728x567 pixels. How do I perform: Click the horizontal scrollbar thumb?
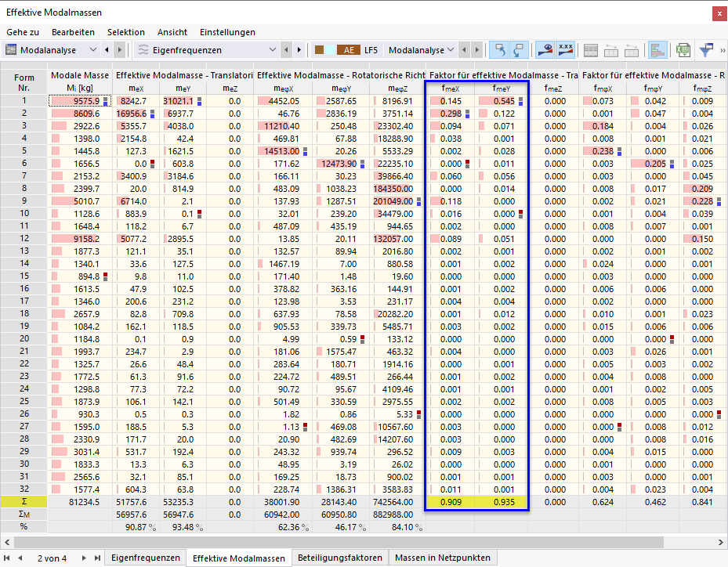click(339, 542)
